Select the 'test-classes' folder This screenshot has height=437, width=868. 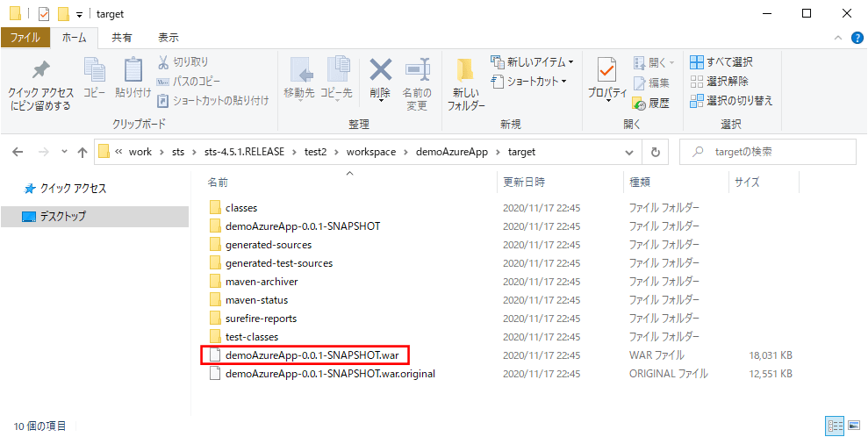pyautogui.click(x=251, y=337)
